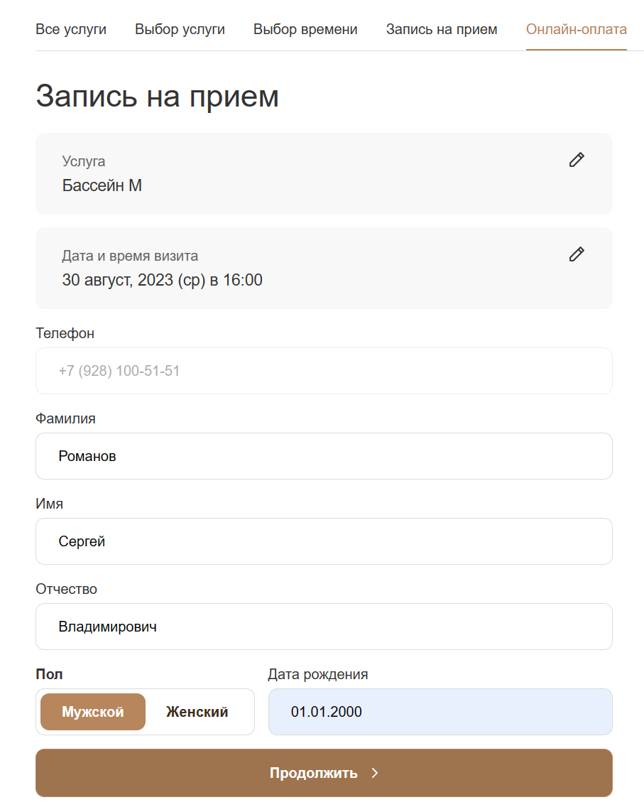
Task: Open the Запись на прием tab
Action: [x=442, y=30]
